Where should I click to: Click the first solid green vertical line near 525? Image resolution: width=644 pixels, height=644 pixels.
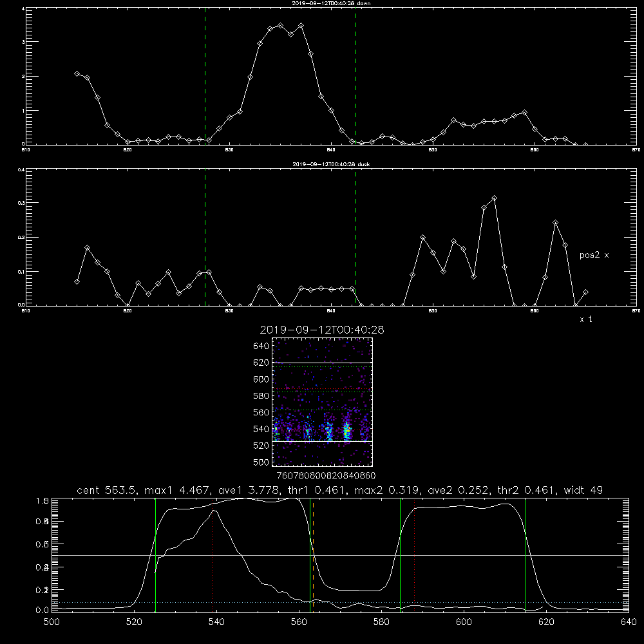(x=155, y=555)
